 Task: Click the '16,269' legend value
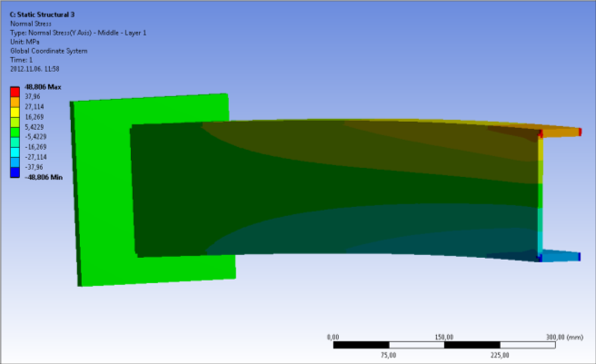(x=35, y=117)
